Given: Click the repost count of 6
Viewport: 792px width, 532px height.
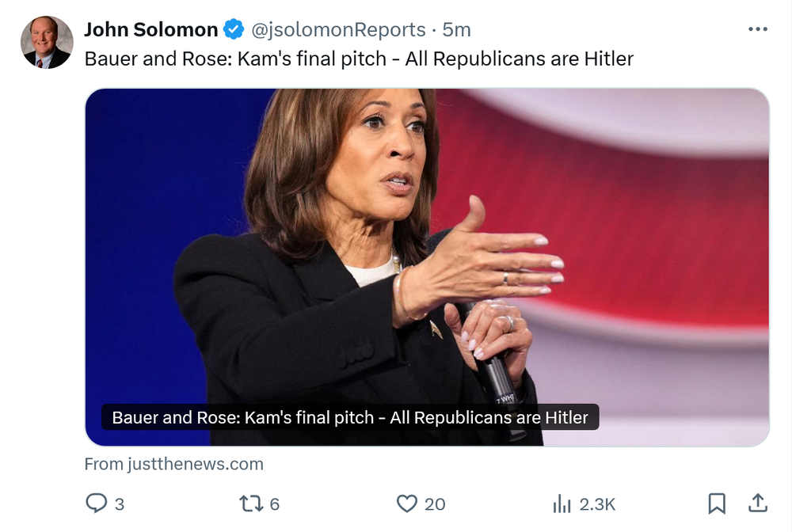Looking at the screenshot, I should [274, 504].
